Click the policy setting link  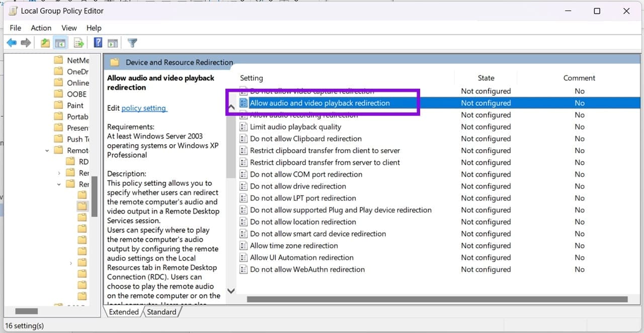pos(144,108)
